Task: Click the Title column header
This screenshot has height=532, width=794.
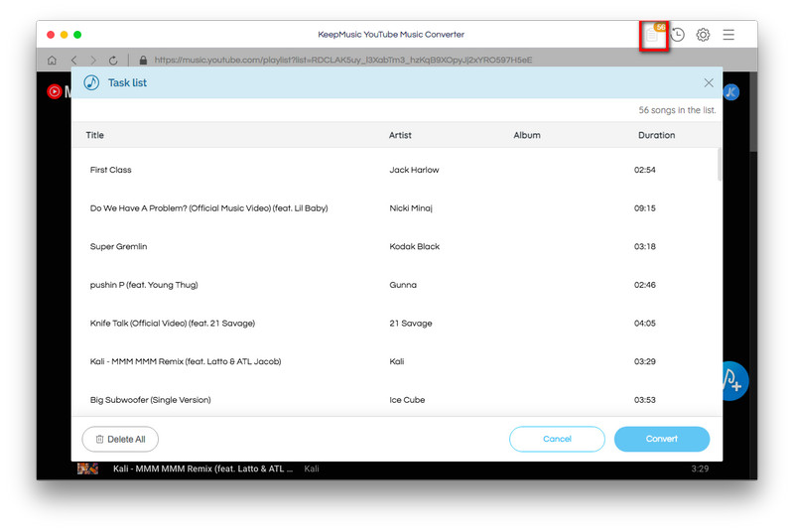Action: pyautogui.click(x=94, y=135)
